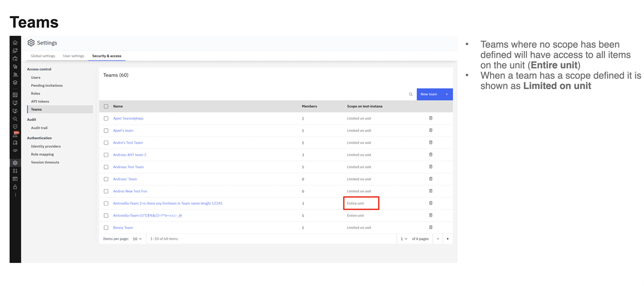Delete the Ajeet's team row

pyautogui.click(x=430, y=130)
